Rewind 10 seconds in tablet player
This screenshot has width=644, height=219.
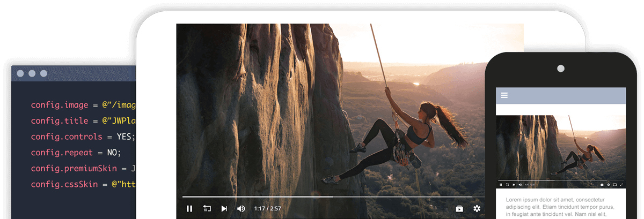pyautogui.click(x=207, y=209)
